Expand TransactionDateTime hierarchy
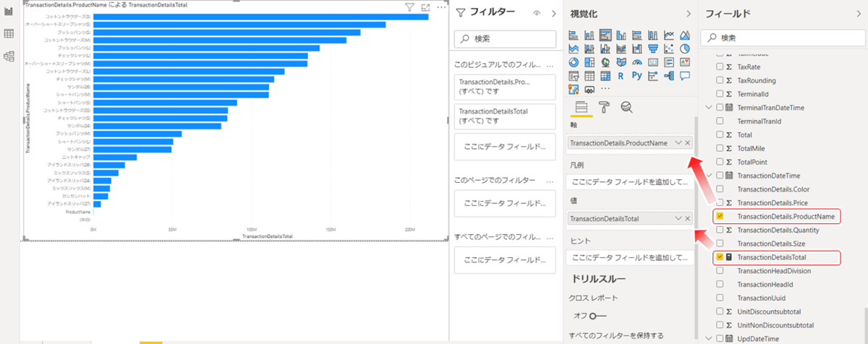The width and height of the screenshot is (868, 344). tap(708, 176)
